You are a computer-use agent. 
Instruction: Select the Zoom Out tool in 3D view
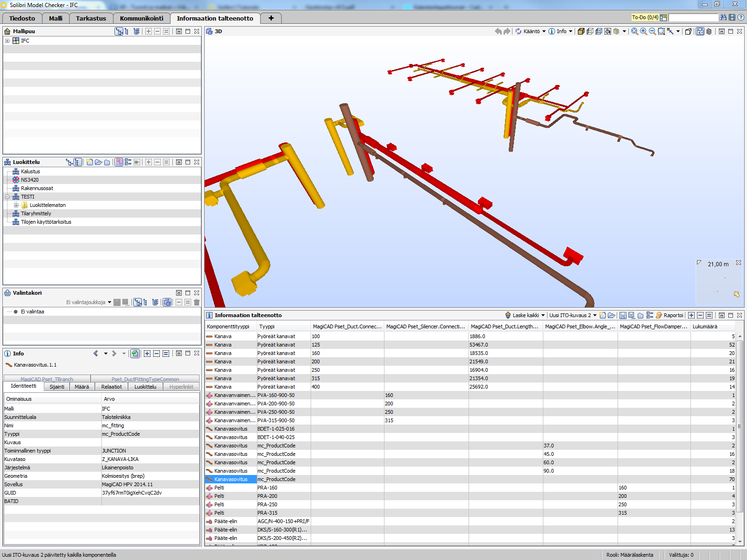(653, 31)
